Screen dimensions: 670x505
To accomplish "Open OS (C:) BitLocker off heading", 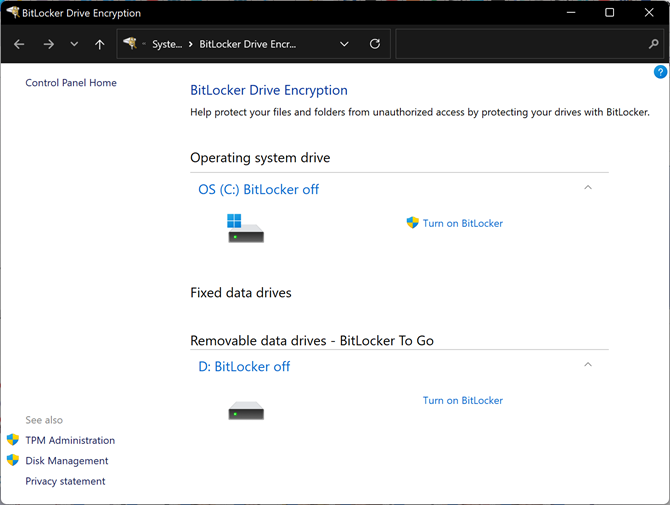I will click(x=259, y=189).
